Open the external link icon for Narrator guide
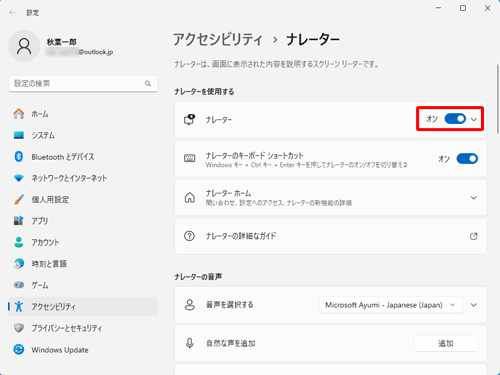Screen dimensions: 500x375 click(474, 236)
